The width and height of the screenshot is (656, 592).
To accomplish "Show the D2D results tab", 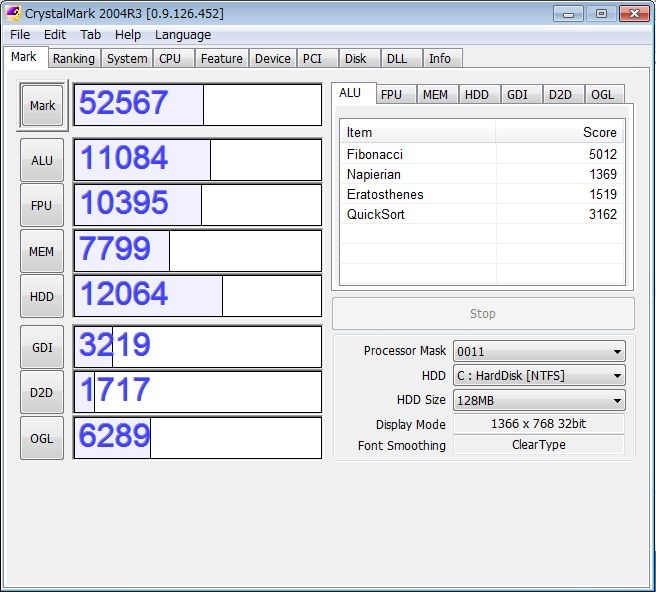I will click(x=564, y=95).
